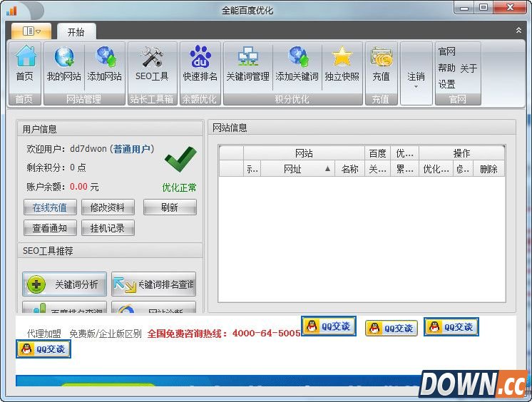Click the 添加网站 ribbon icon
This screenshot has height=402, width=532.
(105, 63)
